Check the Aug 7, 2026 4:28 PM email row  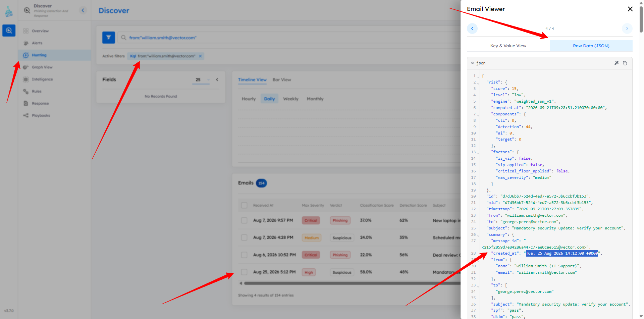tap(244, 237)
